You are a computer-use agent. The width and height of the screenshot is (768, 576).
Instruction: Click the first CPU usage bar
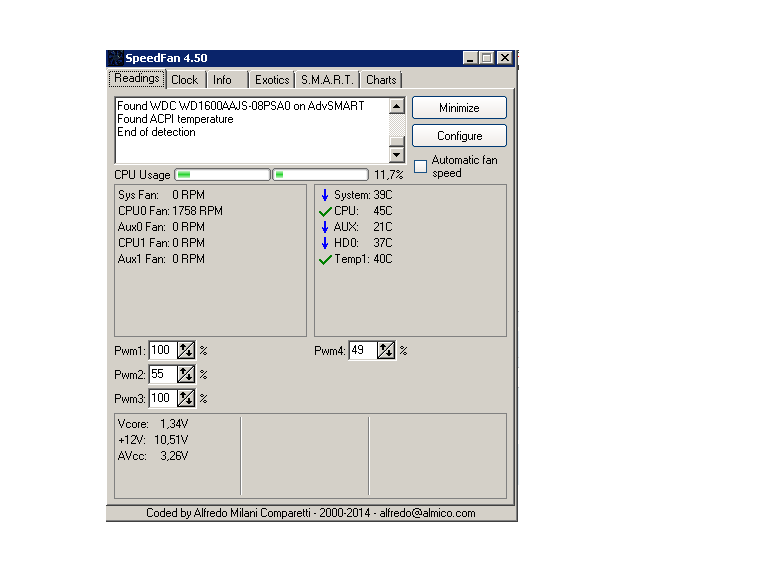[x=222, y=174]
